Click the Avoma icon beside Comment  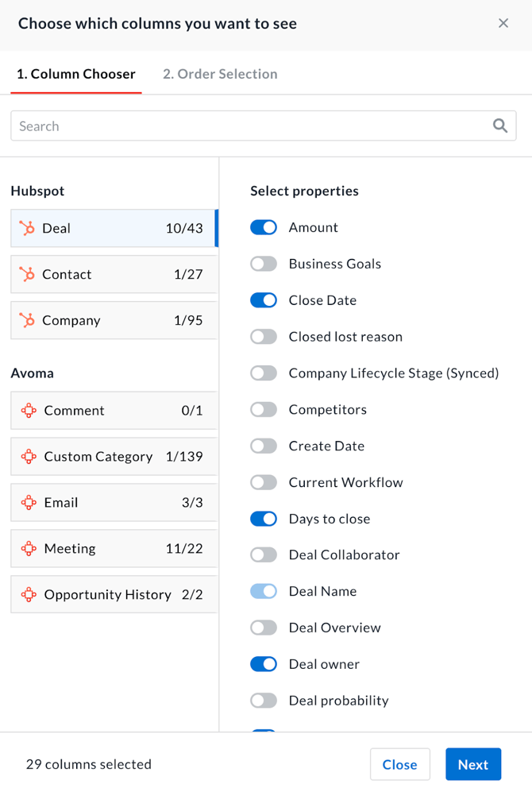point(29,411)
